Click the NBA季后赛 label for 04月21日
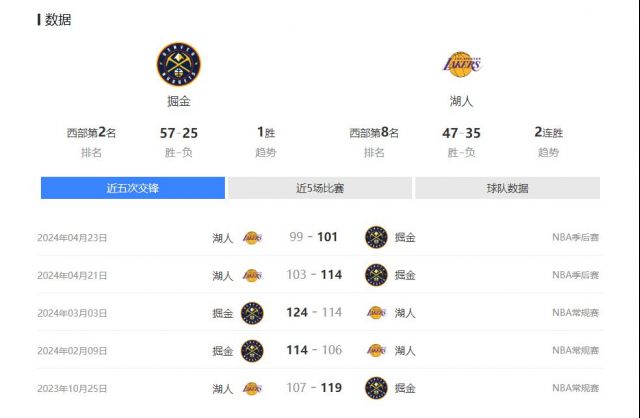This screenshot has width=640, height=418. (x=576, y=275)
